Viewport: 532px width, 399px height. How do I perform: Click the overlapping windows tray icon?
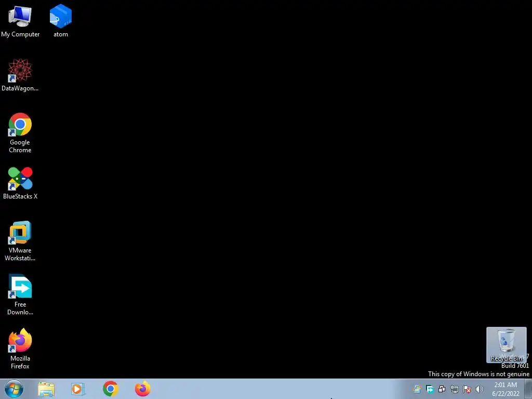click(442, 389)
